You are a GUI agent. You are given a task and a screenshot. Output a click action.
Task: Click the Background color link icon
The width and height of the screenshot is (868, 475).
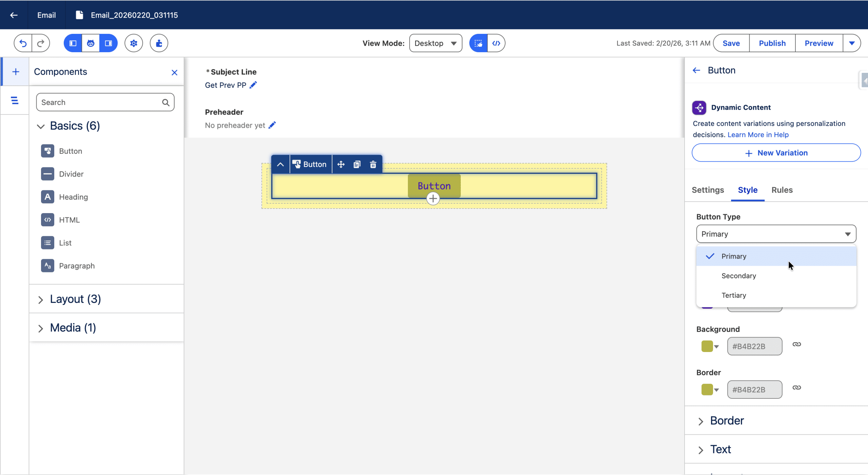pos(796,344)
